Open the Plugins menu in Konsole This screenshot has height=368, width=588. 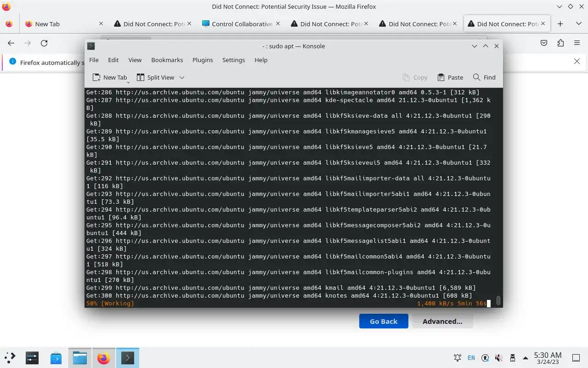pos(203,60)
